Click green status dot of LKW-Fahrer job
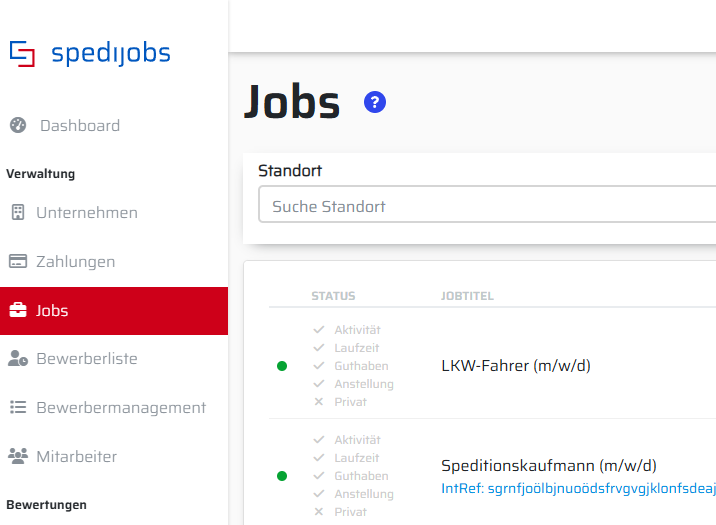 (x=282, y=366)
